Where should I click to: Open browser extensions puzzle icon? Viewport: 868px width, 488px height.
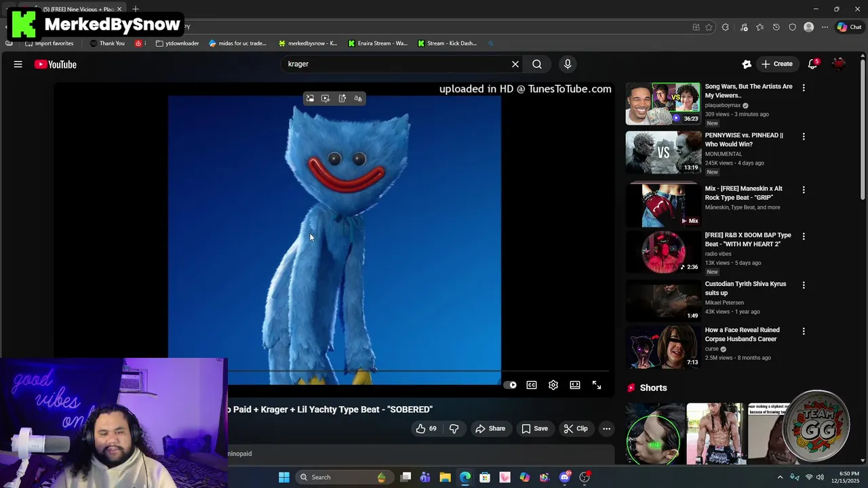tap(726, 27)
